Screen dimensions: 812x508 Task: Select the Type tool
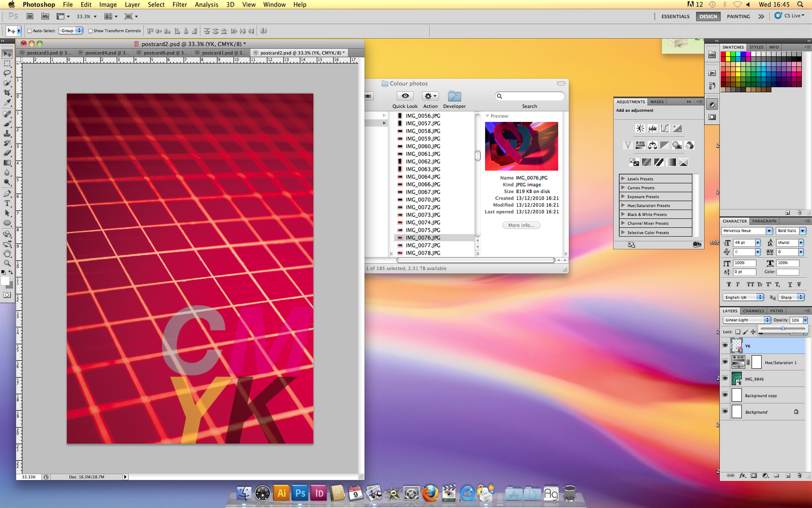tap(7, 203)
